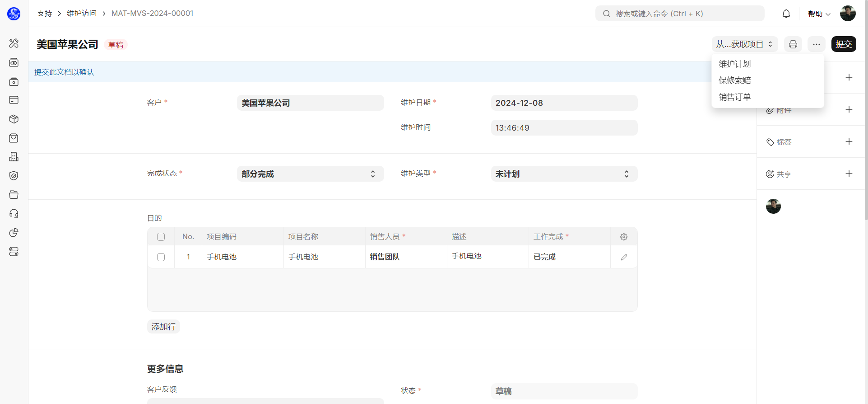Image resolution: width=868 pixels, height=404 pixels.
Task: Tick the checkbox for row 1
Action: [161, 257]
